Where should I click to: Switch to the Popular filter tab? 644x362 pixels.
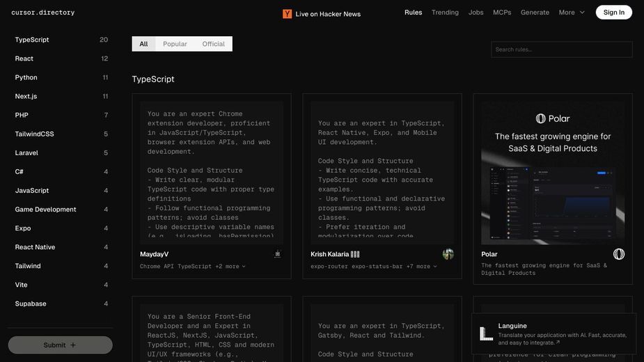(175, 44)
